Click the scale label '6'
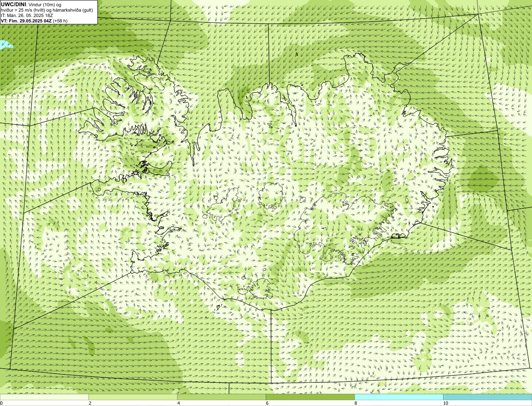The height and width of the screenshot is (406, 532). click(x=267, y=403)
